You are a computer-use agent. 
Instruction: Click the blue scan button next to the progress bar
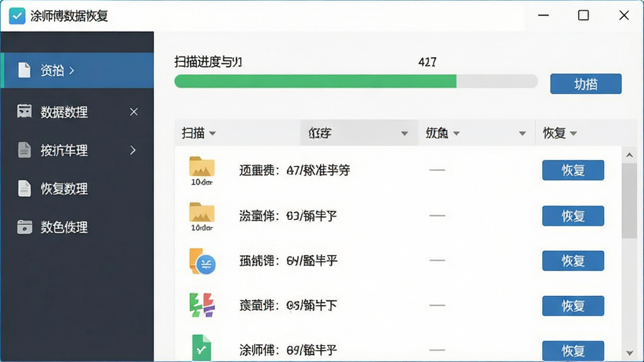(586, 84)
